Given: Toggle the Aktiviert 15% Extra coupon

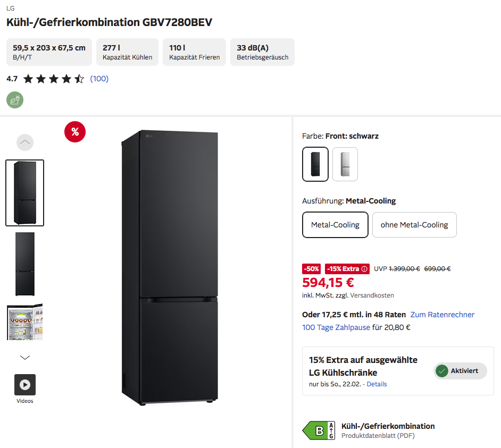Looking at the screenshot, I should pos(460,371).
